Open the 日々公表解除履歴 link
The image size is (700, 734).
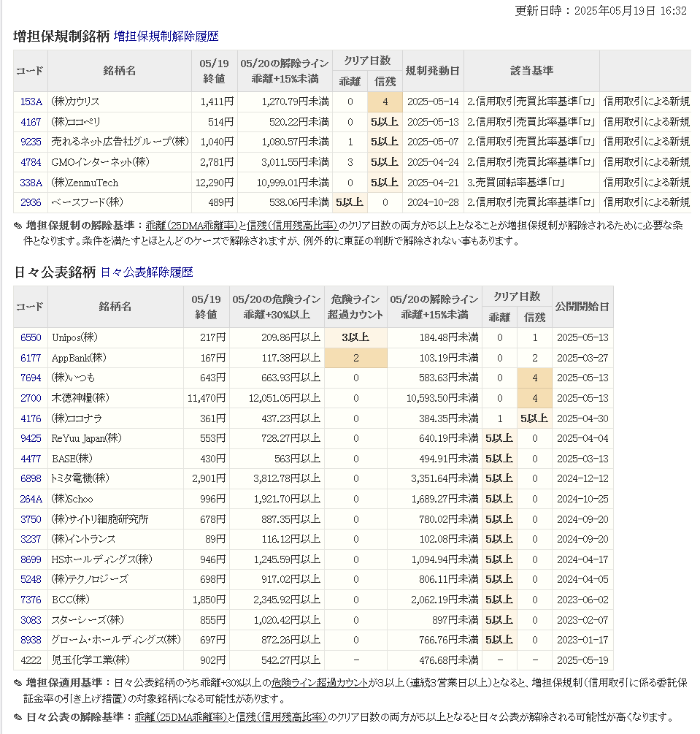(x=147, y=272)
